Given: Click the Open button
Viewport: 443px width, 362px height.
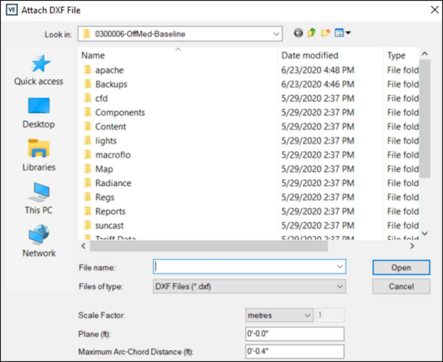Looking at the screenshot, I should point(401,267).
